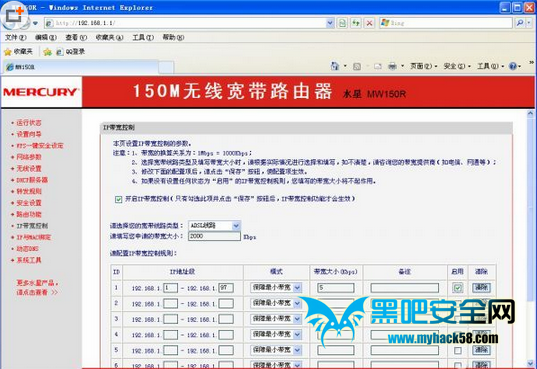This screenshot has width=537, height=369.
Task: Toggle the 启用 checkbox for rule 5
Action: 458,350
